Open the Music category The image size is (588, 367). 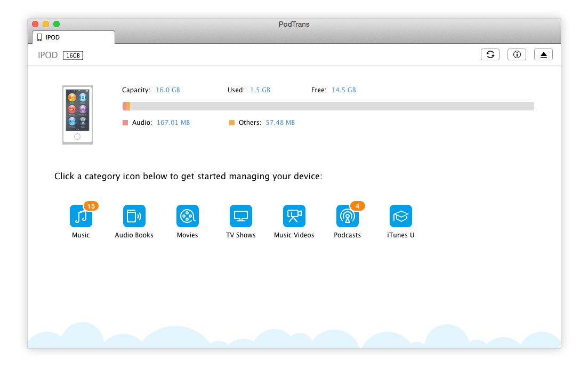(80, 216)
